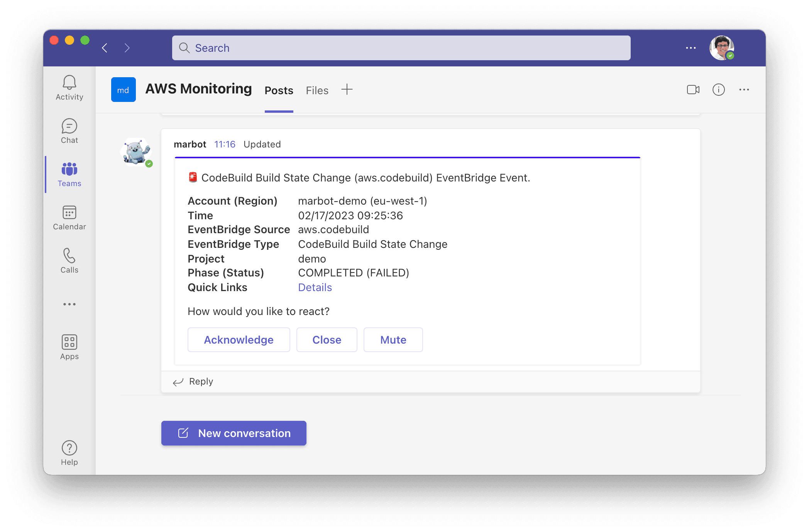This screenshot has height=532, width=809.
Task: Open the user profile picture menu
Action: (722, 48)
